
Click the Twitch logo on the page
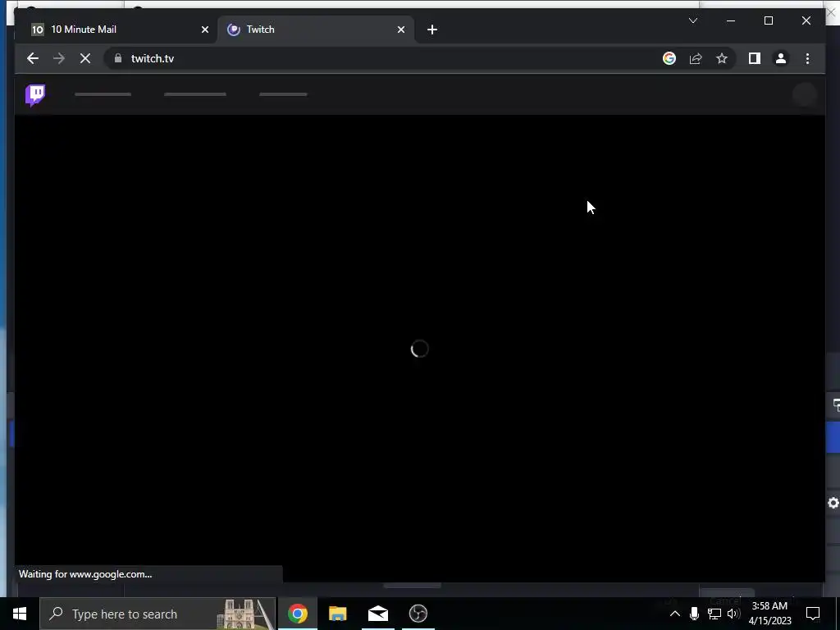point(35,95)
